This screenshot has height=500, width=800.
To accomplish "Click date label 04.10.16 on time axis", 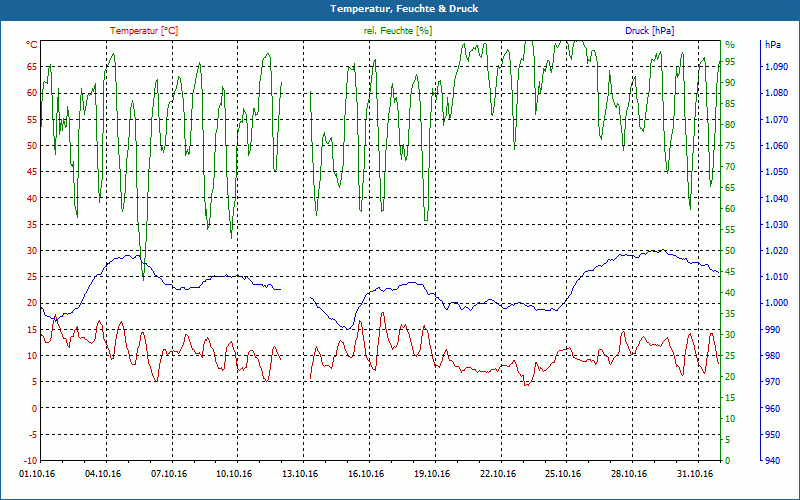I will tap(103, 474).
